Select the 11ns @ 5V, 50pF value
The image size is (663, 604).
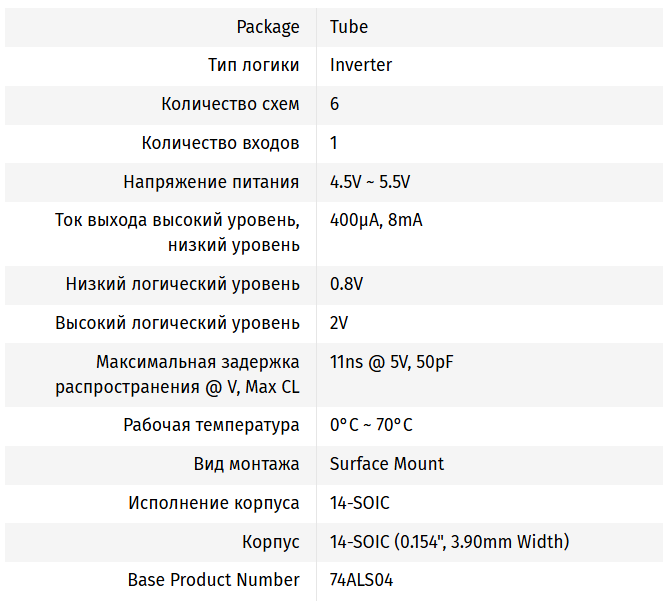pyautogui.click(x=392, y=362)
